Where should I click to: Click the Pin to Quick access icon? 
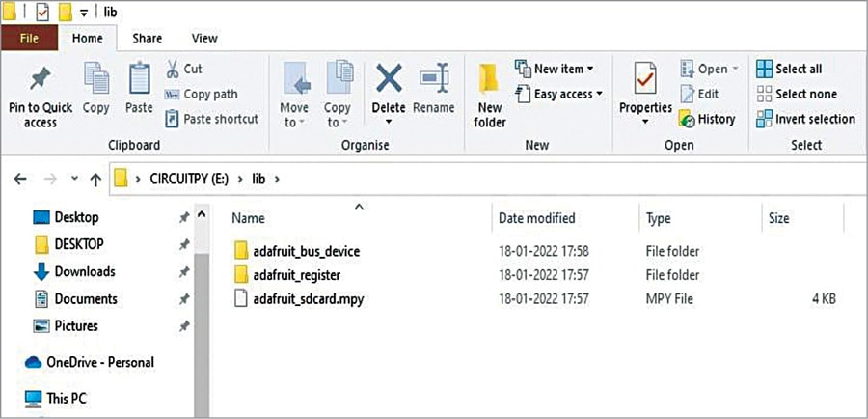point(40,79)
